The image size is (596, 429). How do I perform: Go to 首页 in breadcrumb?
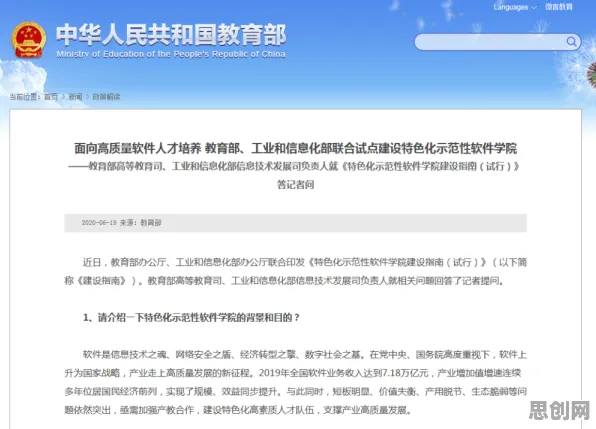[x=51, y=97]
